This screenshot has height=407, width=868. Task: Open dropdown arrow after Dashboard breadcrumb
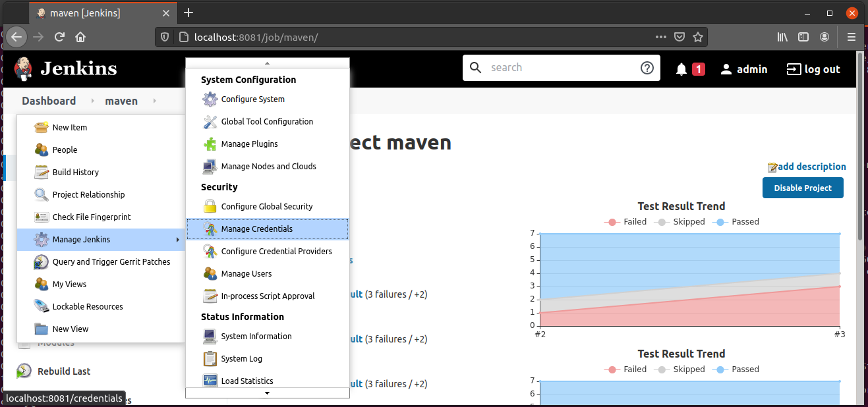tap(92, 101)
